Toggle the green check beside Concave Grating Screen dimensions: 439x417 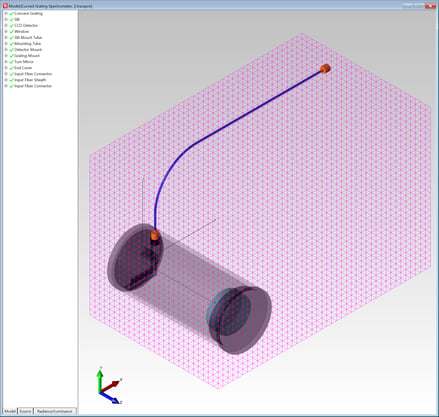point(12,14)
